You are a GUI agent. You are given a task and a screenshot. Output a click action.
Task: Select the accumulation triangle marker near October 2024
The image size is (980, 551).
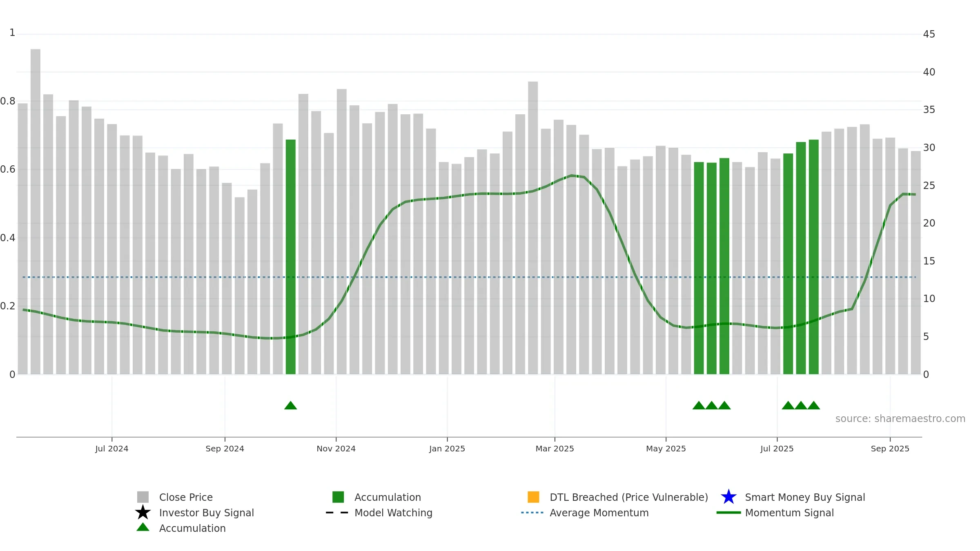pyautogui.click(x=291, y=405)
